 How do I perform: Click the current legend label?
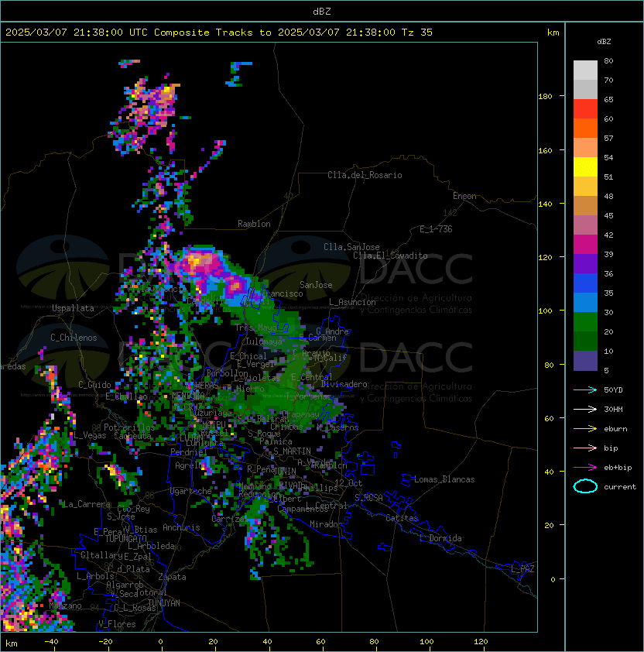pyautogui.click(x=620, y=487)
